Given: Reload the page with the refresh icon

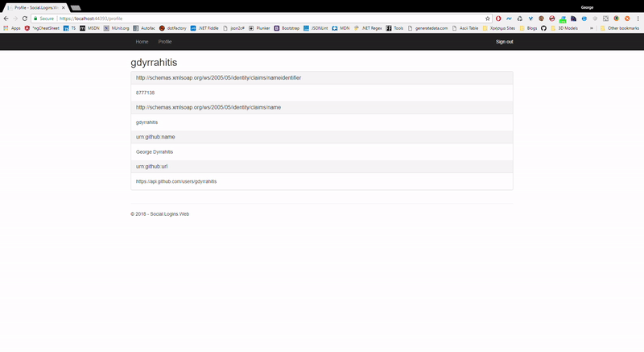Looking at the screenshot, I should 25,19.
